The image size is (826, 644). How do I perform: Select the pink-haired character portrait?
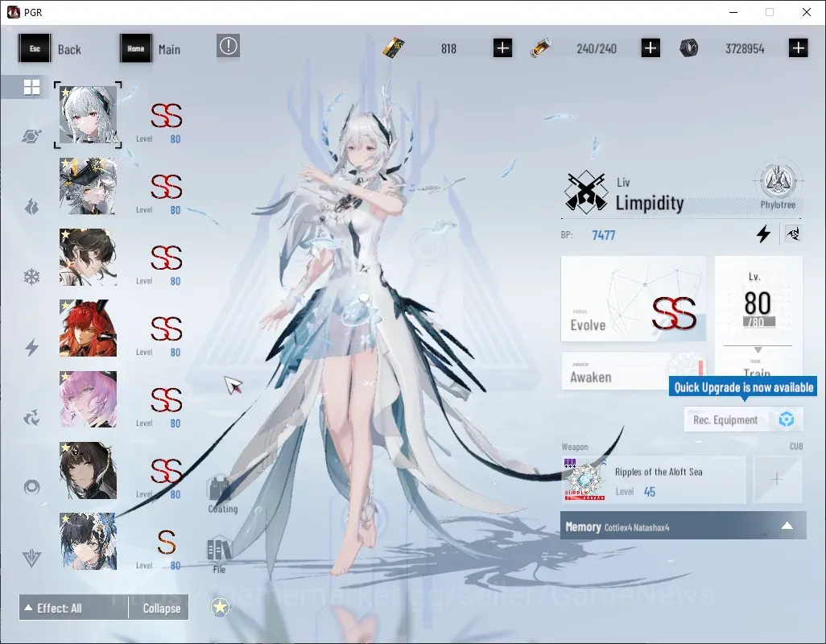click(88, 399)
